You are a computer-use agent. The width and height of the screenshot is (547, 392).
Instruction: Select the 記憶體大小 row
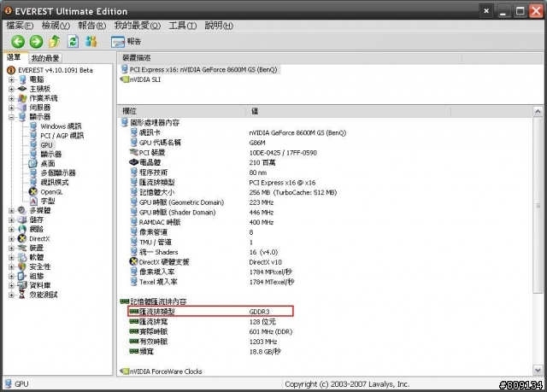tap(233, 192)
